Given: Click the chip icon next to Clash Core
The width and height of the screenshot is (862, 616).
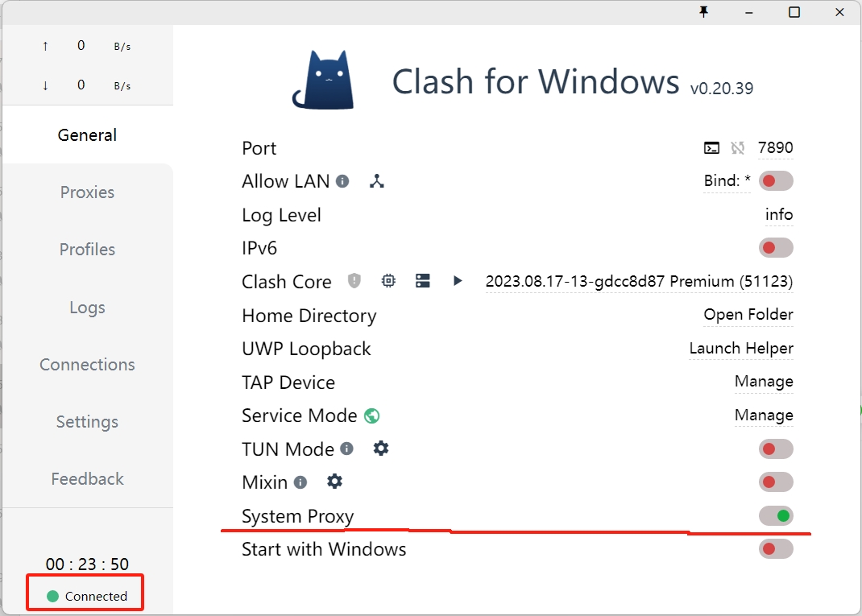Looking at the screenshot, I should [388, 281].
